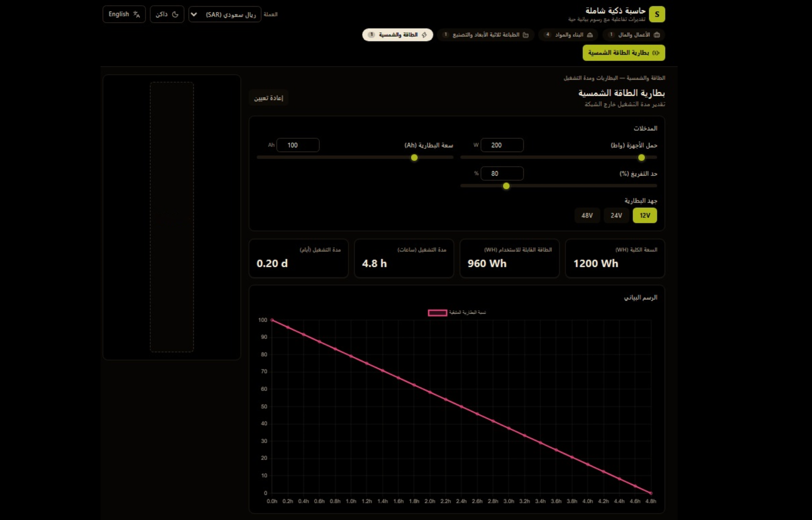812x520 pixels.
Task: Select the 24V battery voltage option
Action: [x=616, y=216]
